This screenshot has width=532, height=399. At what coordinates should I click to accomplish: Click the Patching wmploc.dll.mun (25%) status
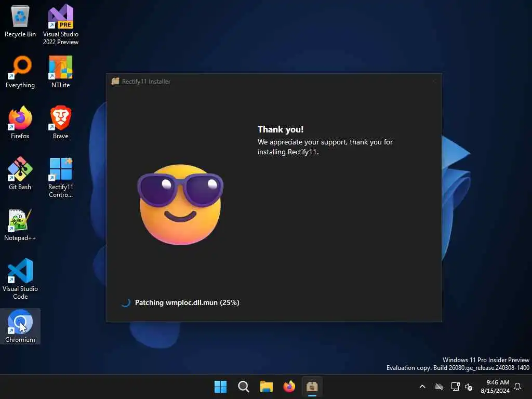point(187,302)
